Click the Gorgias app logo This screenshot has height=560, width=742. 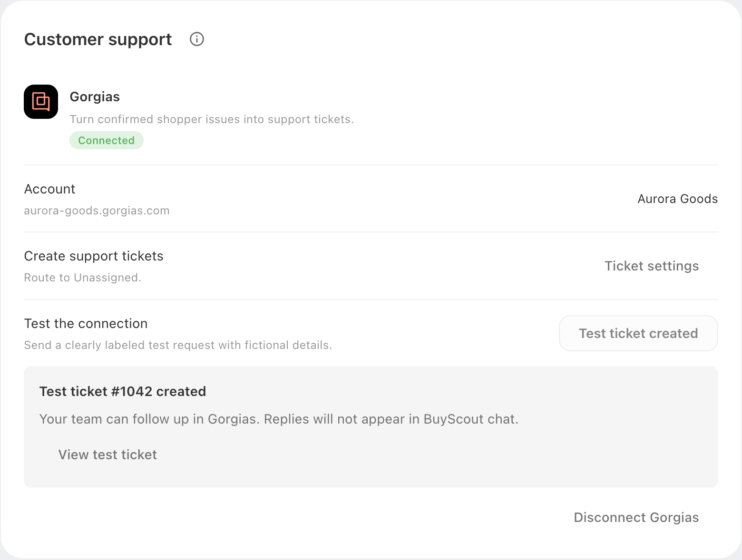tap(41, 102)
